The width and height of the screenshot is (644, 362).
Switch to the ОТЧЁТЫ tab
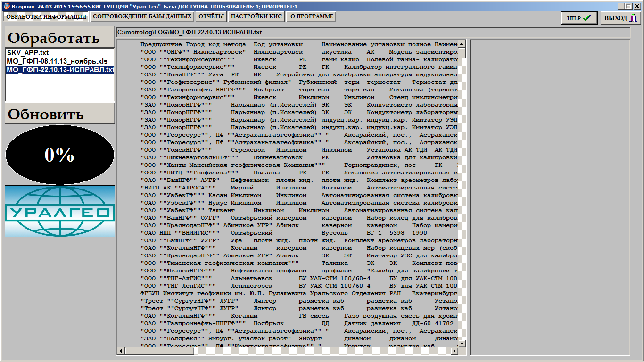pyautogui.click(x=211, y=16)
